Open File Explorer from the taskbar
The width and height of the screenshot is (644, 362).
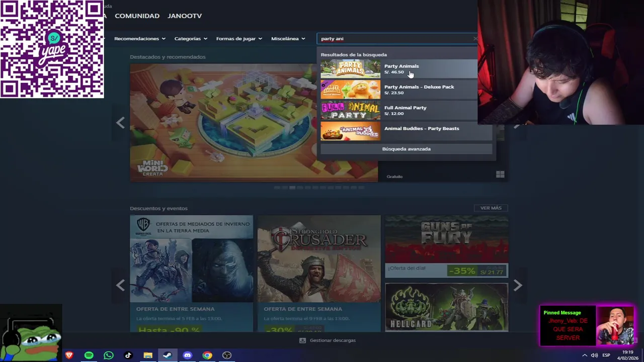click(x=148, y=355)
